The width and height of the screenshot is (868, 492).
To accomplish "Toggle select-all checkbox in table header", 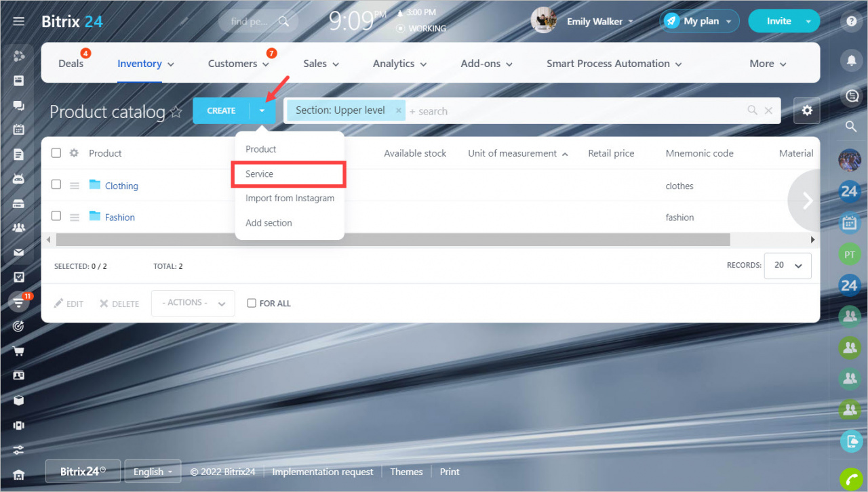I will click(56, 152).
